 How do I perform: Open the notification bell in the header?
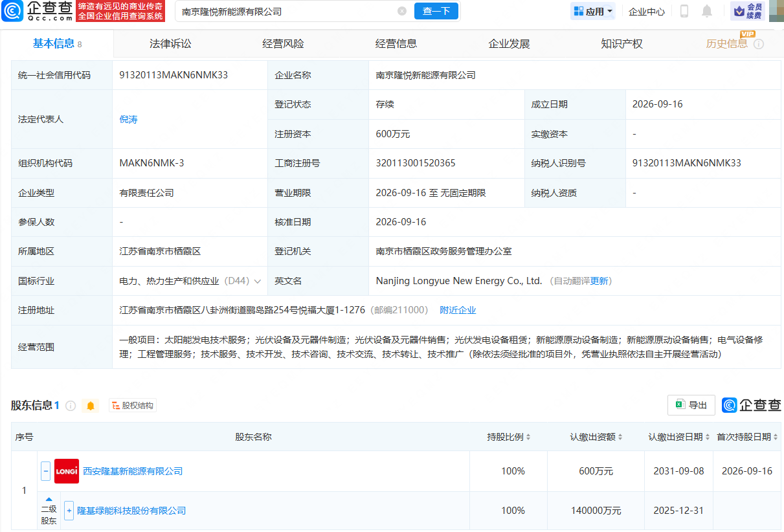pos(707,11)
